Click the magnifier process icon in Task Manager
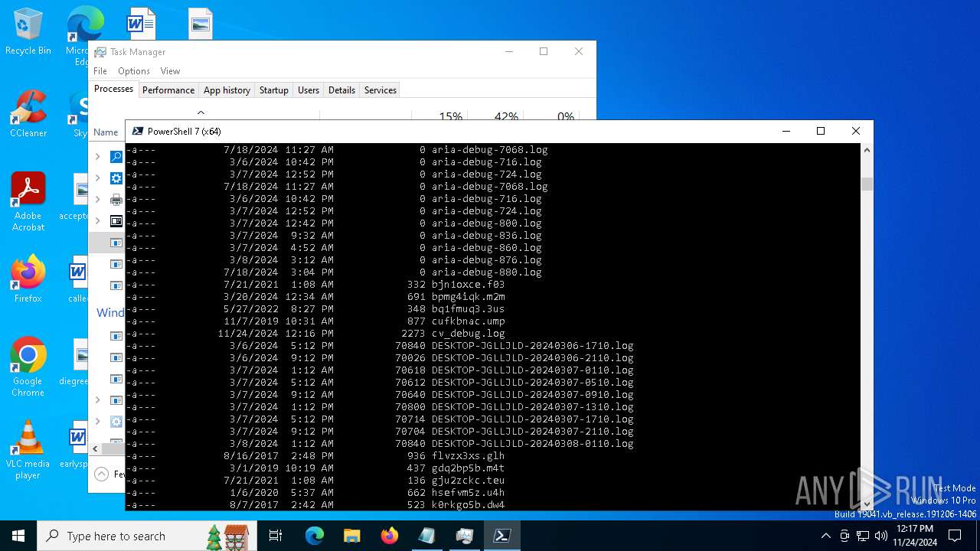Image resolution: width=980 pixels, height=551 pixels. point(116,157)
